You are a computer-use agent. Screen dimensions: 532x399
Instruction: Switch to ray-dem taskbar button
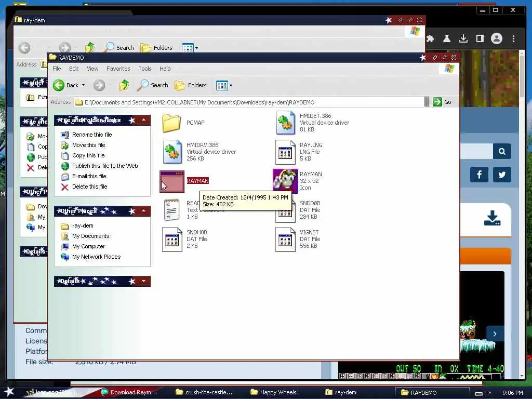(341, 392)
